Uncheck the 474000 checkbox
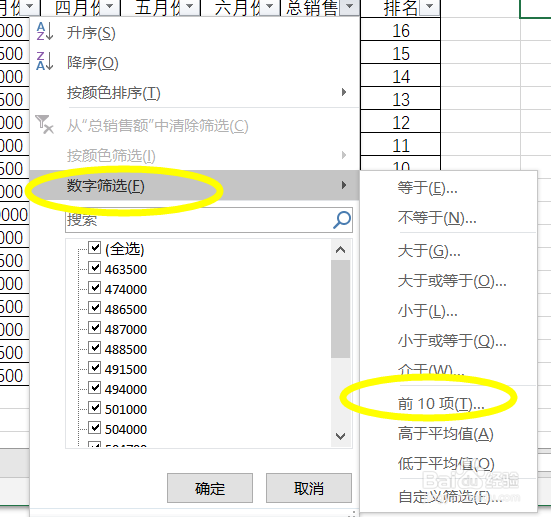Viewport: 551px width, 517px height. (x=95, y=287)
